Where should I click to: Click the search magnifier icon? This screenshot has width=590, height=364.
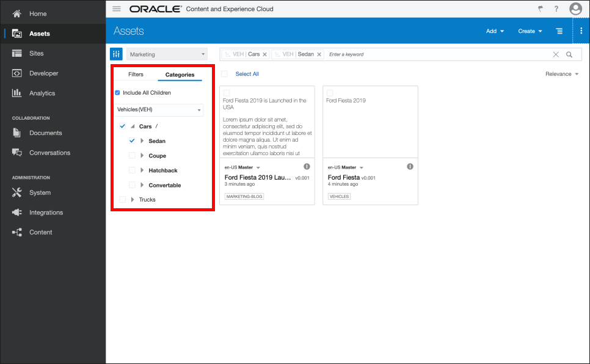(x=569, y=54)
